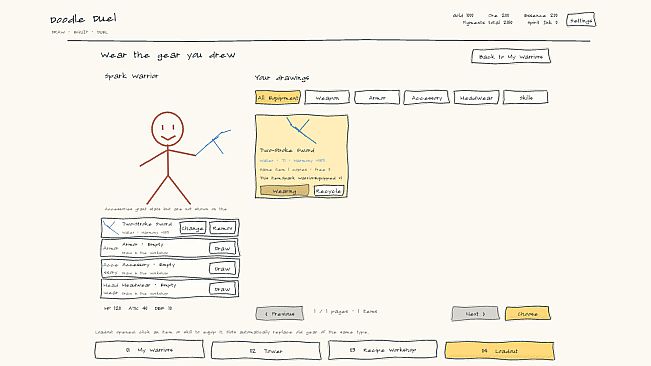Recycle the Two-Stroke Sword drawing

329,191
